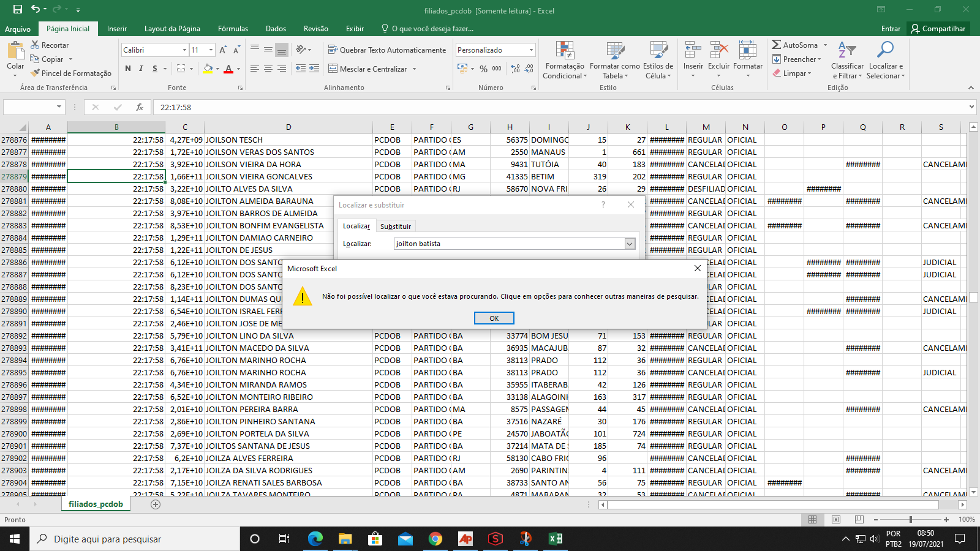This screenshot has width=980, height=551.
Task: Switch to Substituir tab in dialog
Action: pos(396,226)
